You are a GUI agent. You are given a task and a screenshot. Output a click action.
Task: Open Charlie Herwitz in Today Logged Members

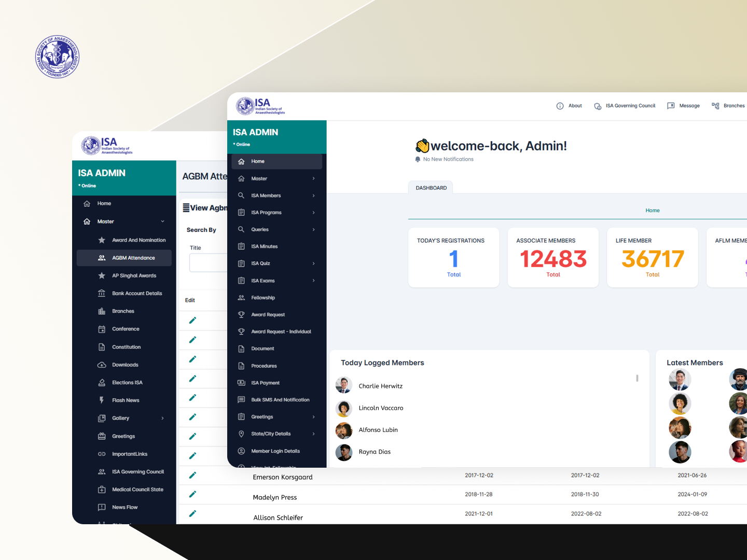click(380, 386)
